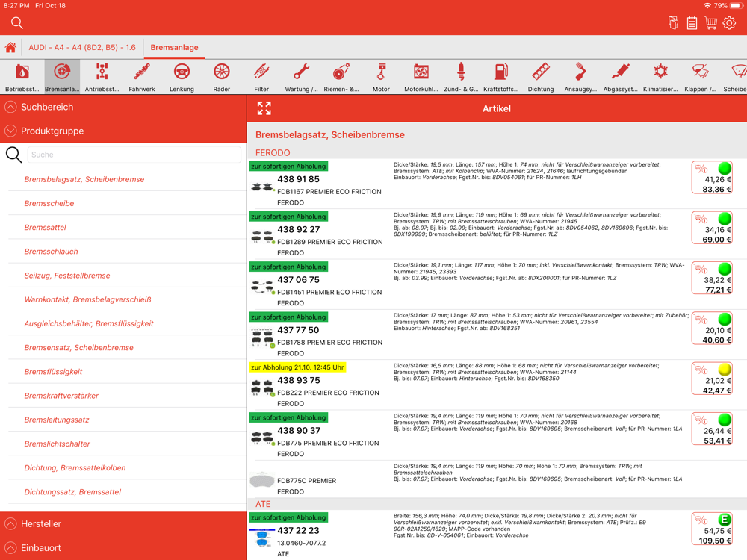Open thumbnail of ATE 13.0460-7077.2 pads
Screen dimensions: 747x560
click(262, 538)
